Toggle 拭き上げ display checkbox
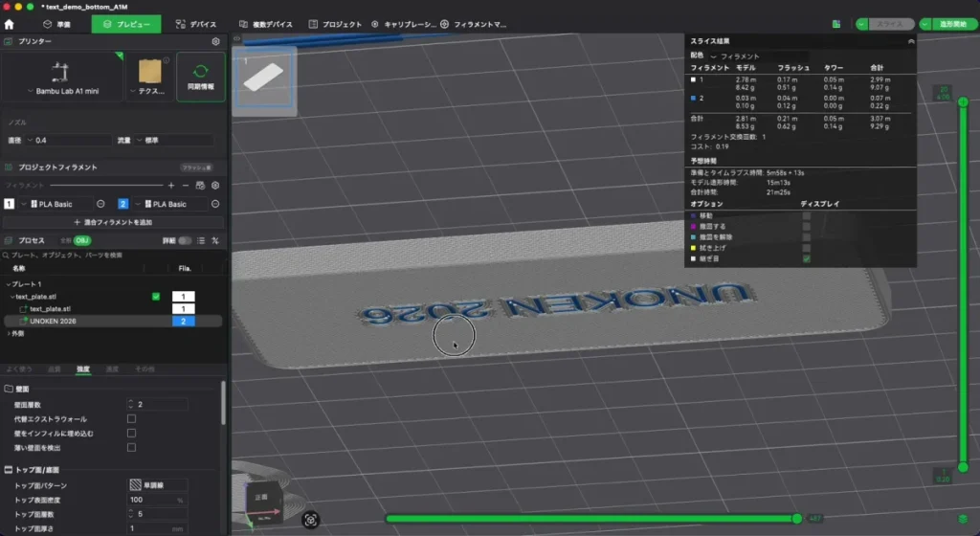Viewport: 980px width, 536px height. click(806, 248)
